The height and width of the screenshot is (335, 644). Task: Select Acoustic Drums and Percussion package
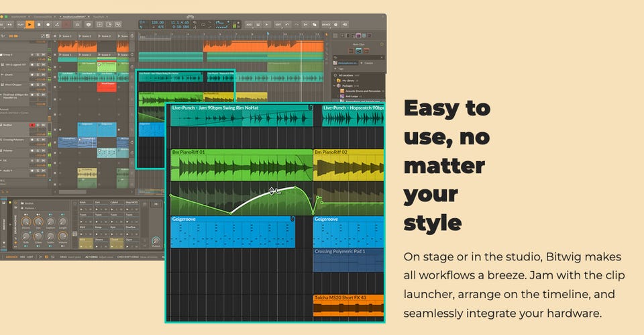(363, 91)
